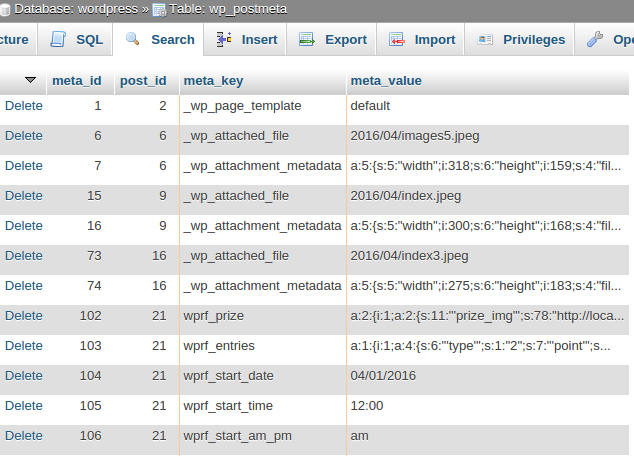Delete the wprf_entries row
This screenshot has height=456, width=634.
pyautogui.click(x=24, y=346)
